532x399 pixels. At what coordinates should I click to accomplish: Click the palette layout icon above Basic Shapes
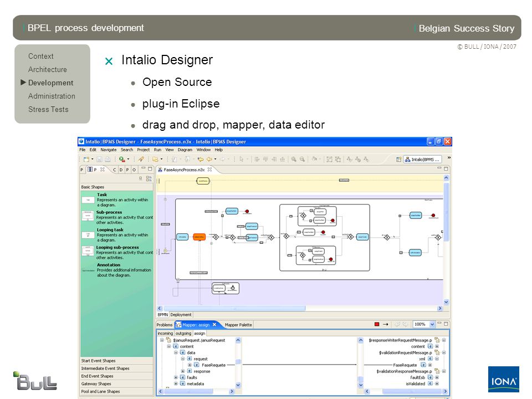(149, 178)
